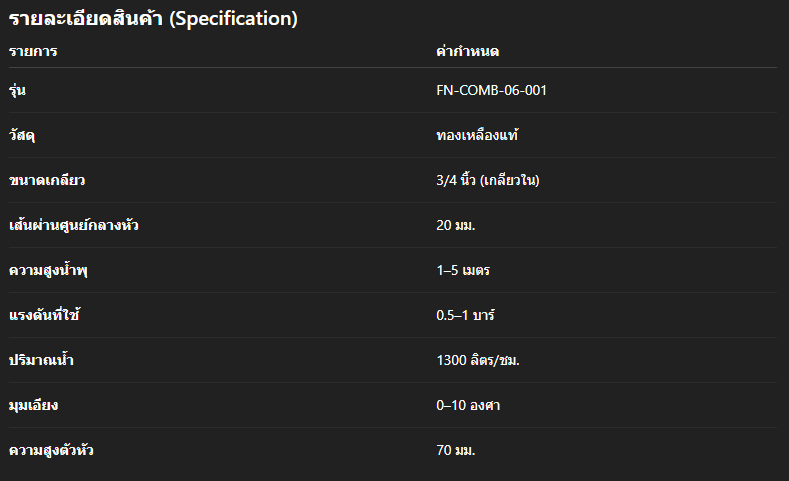The width and height of the screenshot is (789, 481).
Task: Click the ค่ากำหนด column header
Action: coord(468,51)
